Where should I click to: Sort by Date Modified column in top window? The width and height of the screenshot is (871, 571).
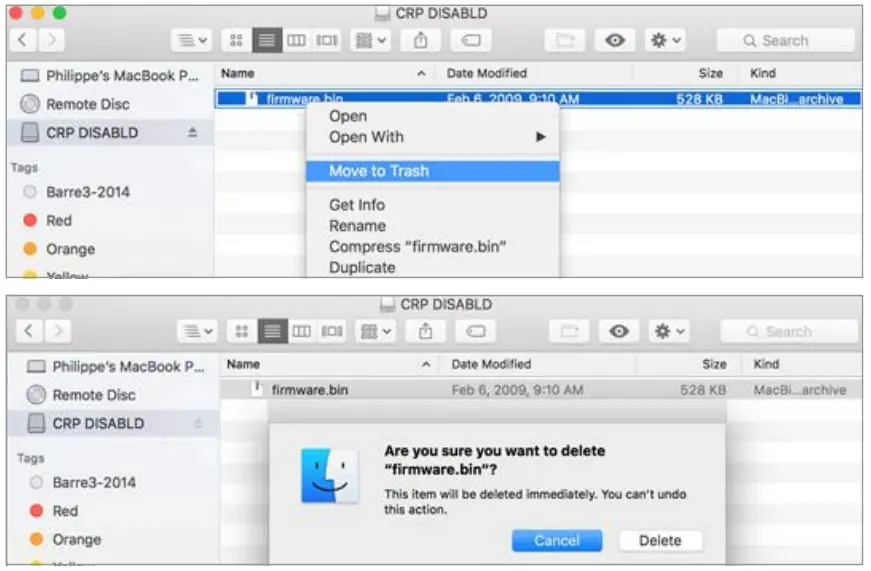click(487, 73)
